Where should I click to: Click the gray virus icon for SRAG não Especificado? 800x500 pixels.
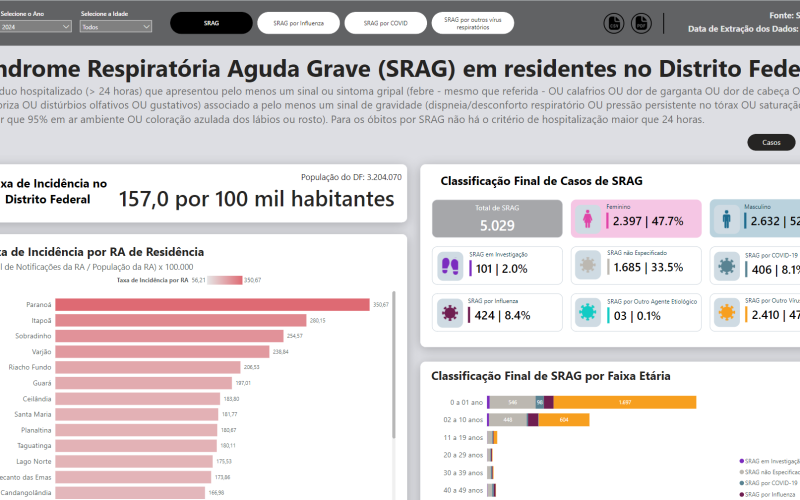click(588, 265)
